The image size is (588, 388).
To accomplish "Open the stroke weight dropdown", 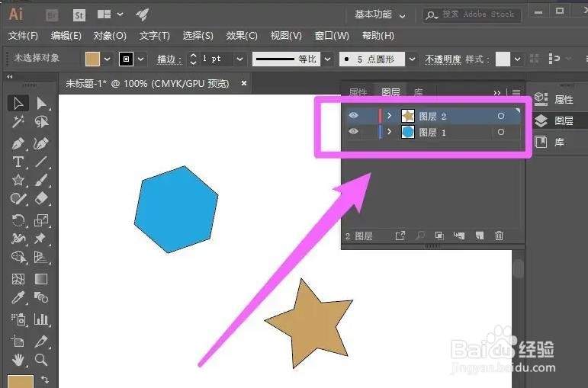I will click(239, 59).
